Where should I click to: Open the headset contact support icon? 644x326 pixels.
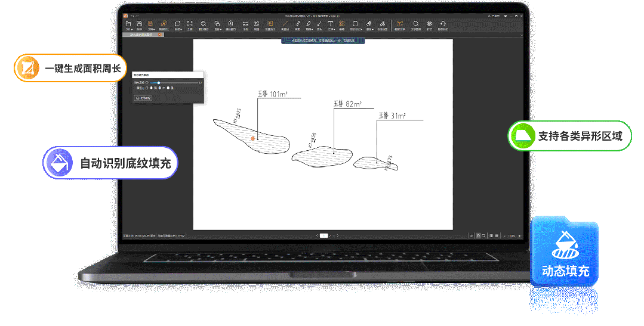click(x=443, y=24)
